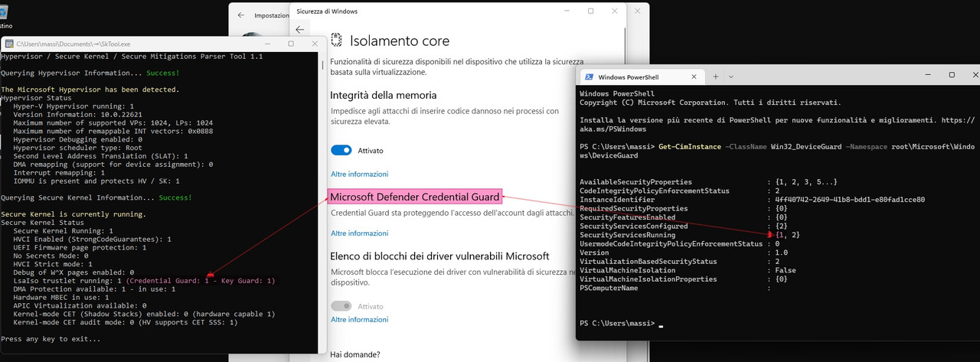Click DMA Protection available line in SkTool
The height and width of the screenshot is (362, 980).
click(x=93, y=289)
